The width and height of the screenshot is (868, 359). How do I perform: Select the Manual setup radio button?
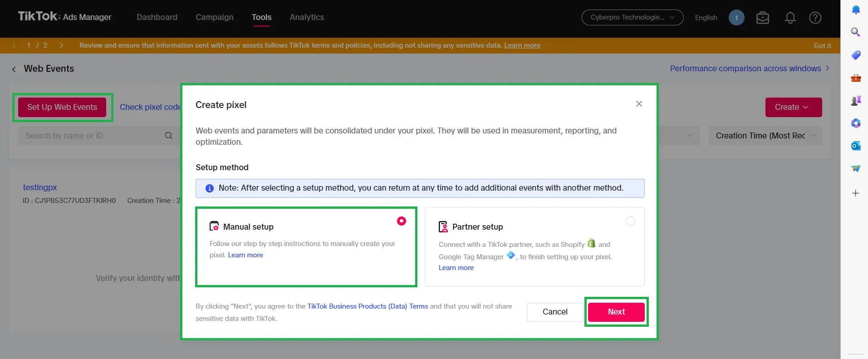pyautogui.click(x=402, y=221)
